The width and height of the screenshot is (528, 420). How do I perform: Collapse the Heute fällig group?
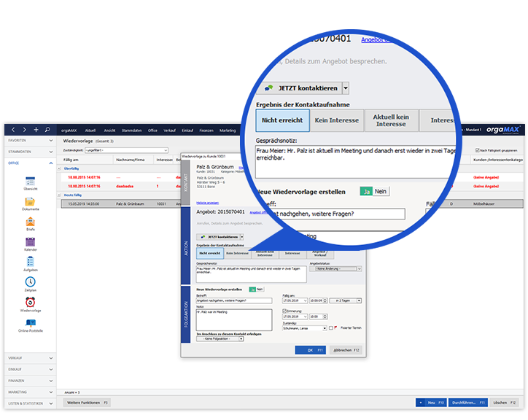coord(59,195)
